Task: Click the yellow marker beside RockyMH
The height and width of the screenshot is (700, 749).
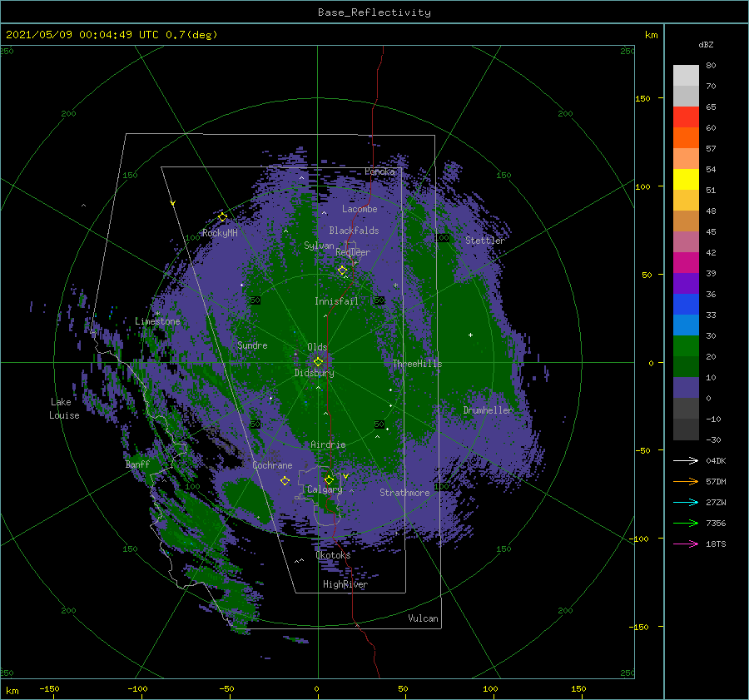Action: 222,217
